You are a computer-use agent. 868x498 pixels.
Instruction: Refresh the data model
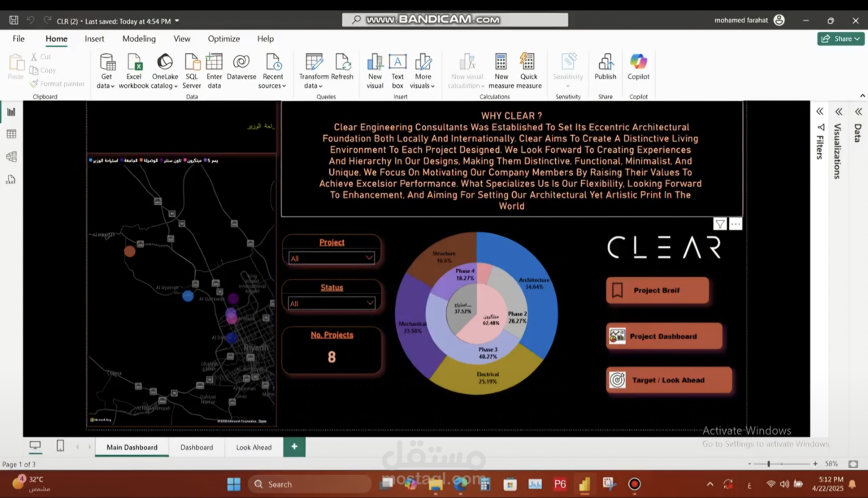click(x=342, y=67)
